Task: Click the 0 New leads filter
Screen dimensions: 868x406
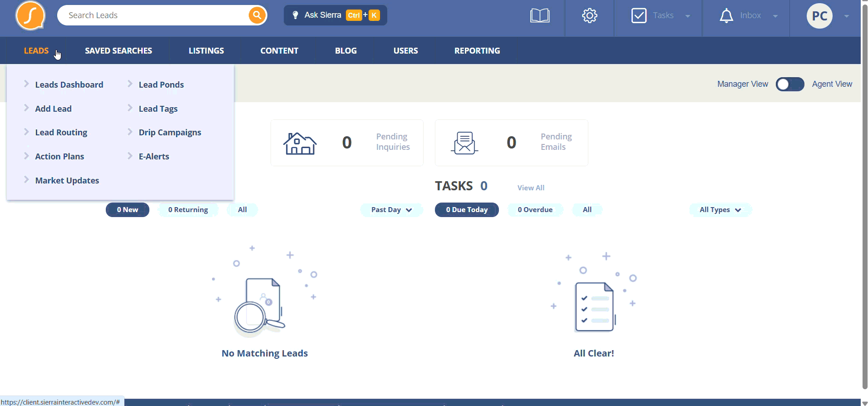Action: 128,210
